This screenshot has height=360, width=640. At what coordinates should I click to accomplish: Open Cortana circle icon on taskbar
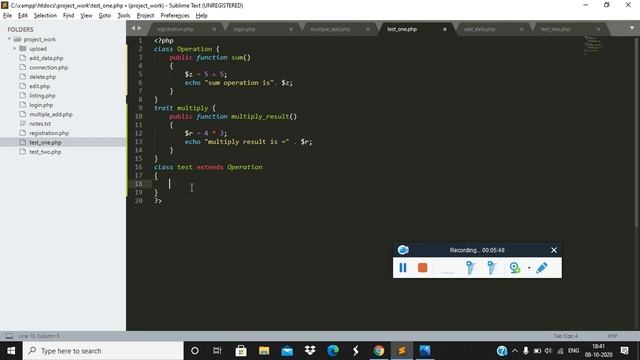195,351
